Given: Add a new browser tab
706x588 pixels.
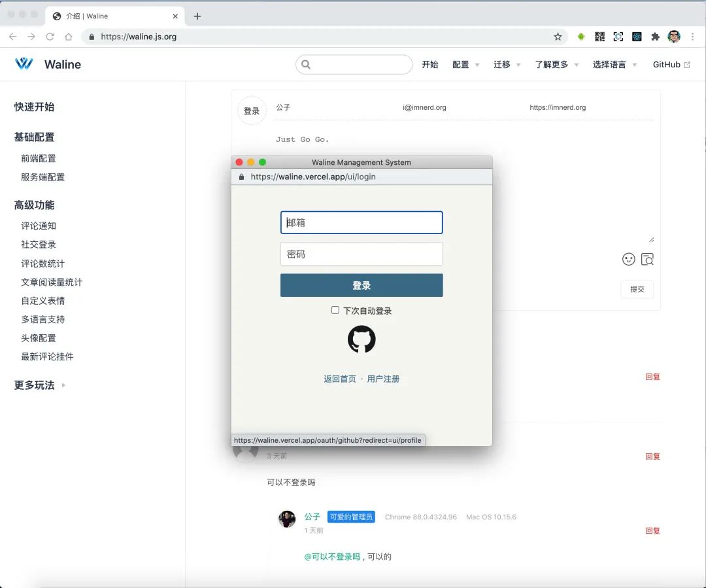Looking at the screenshot, I should coord(197,16).
